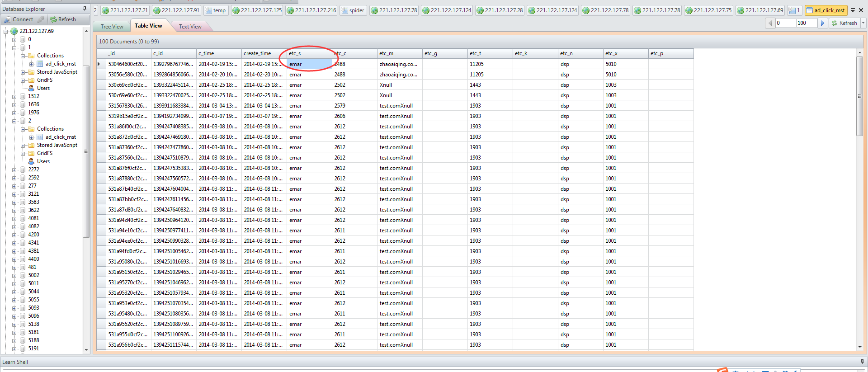Close the active ad_click_mst tab
The image size is (868, 372).
pyautogui.click(x=861, y=10)
